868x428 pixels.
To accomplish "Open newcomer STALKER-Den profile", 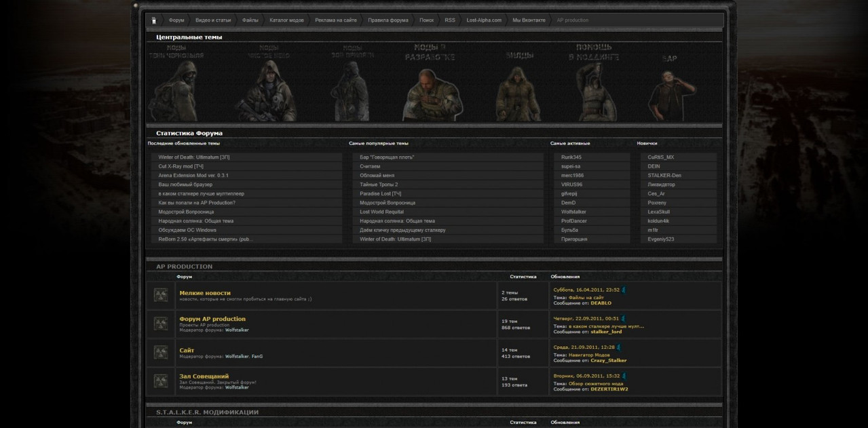I will [x=664, y=175].
